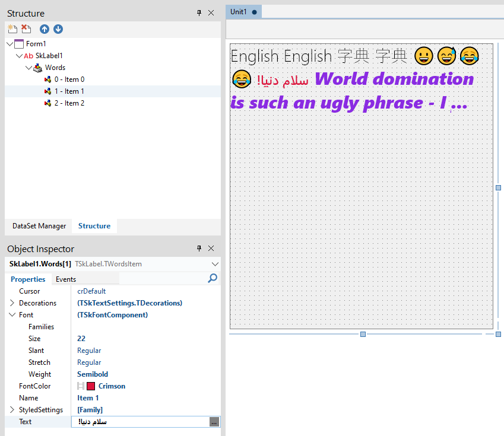Select '2 - Item 2' in tree
Screen dimensions: 504x436
click(69, 103)
